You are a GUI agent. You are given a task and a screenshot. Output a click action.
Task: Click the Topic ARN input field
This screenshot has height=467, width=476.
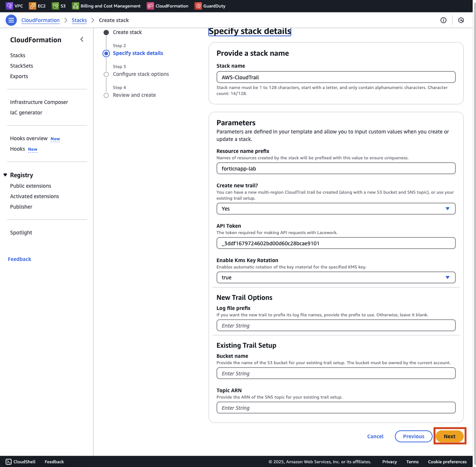pyautogui.click(x=336, y=408)
